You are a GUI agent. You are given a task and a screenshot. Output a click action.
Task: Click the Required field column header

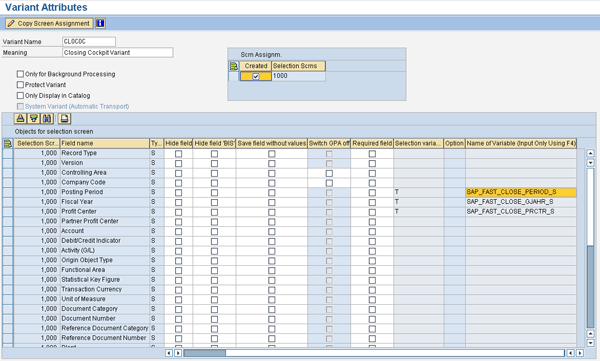pyautogui.click(x=372, y=143)
